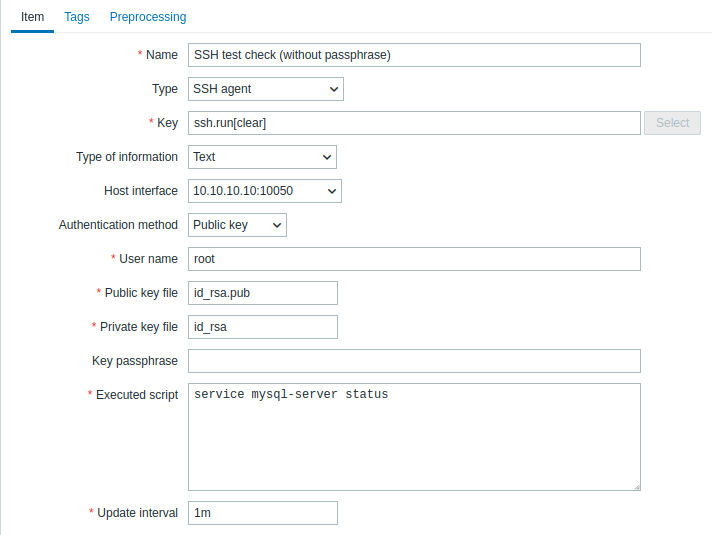Screen dimensions: 712x535
Task: Click the "Type of information" label text
Action: click(x=127, y=157)
